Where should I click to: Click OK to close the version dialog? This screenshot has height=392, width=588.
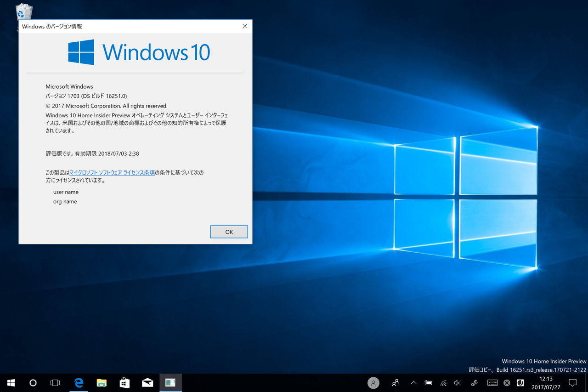pyautogui.click(x=229, y=232)
